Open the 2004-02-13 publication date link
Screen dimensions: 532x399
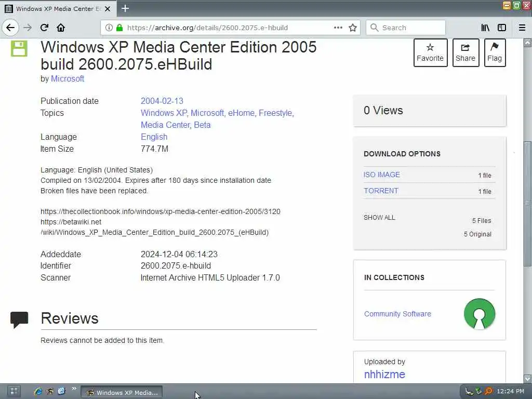tap(162, 101)
